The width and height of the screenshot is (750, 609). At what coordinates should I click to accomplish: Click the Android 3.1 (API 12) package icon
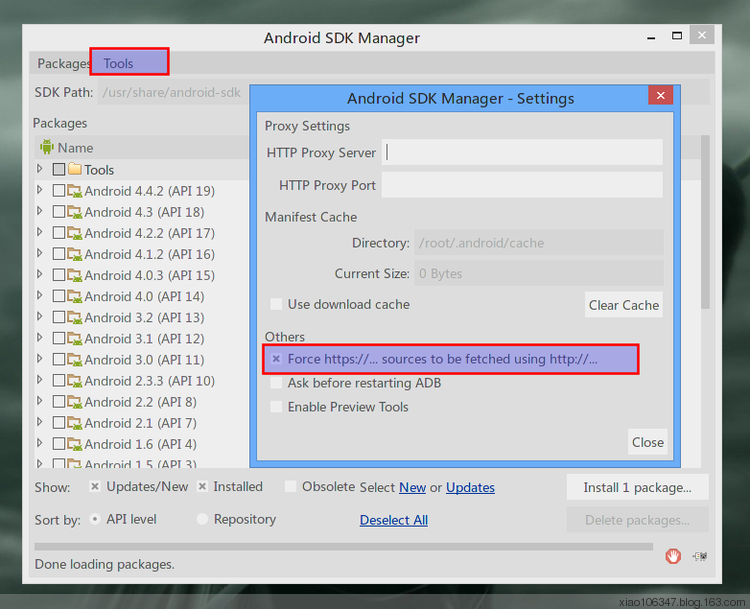click(x=74, y=338)
